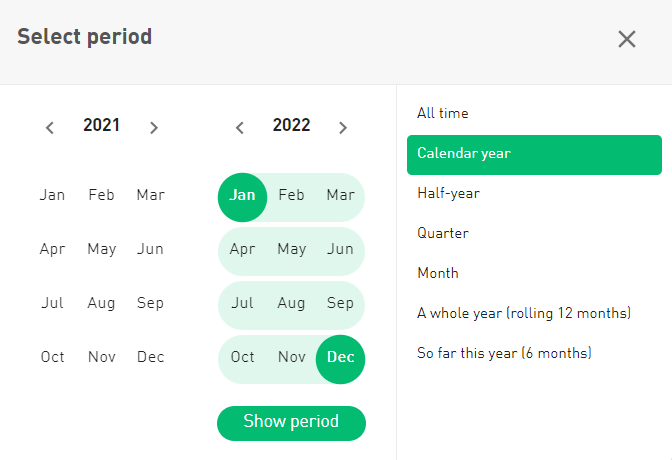
Task: Choose Feb in the 2021 calendar
Action: pyautogui.click(x=101, y=195)
